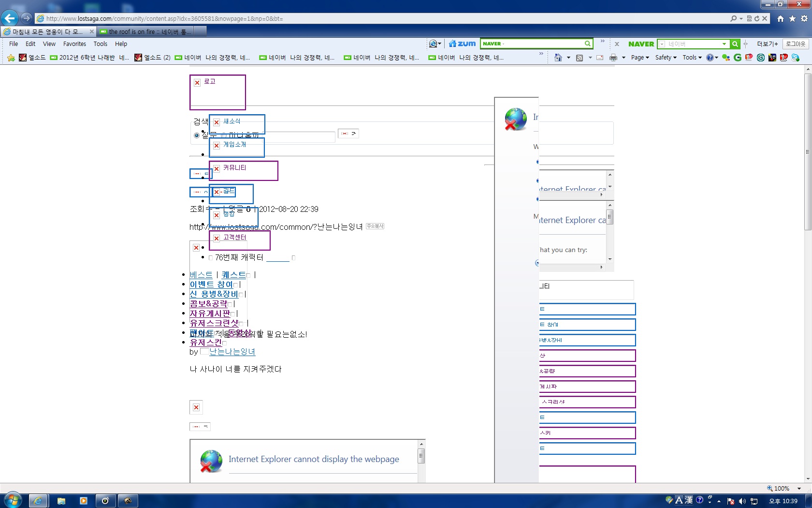Click the Home icon in command bar

point(558,58)
